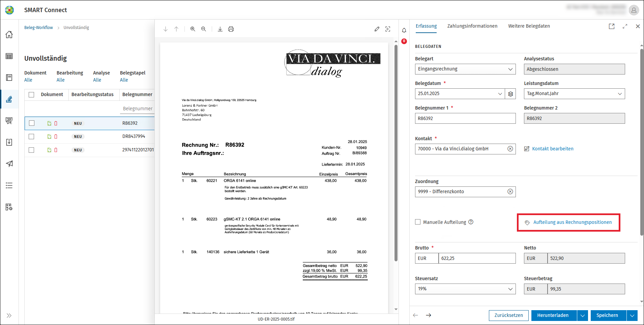Open the Leistungsdatum dropdown
The image size is (644, 325).
[574, 94]
